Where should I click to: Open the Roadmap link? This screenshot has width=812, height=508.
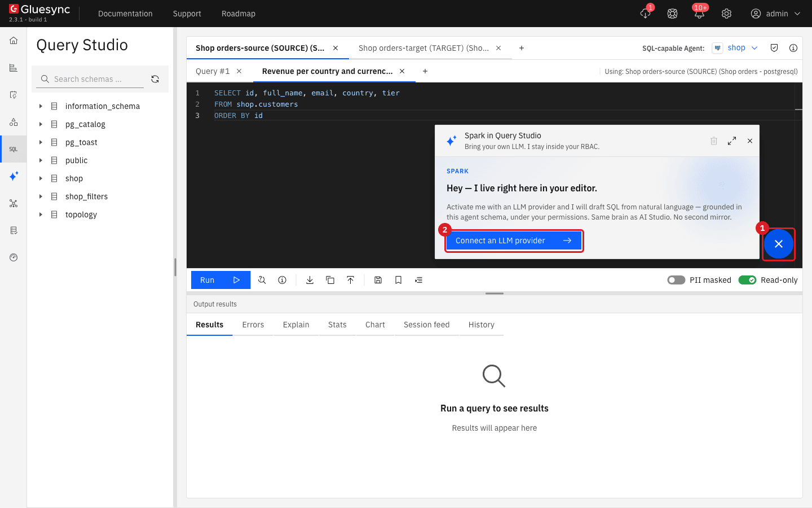[x=239, y=14]
